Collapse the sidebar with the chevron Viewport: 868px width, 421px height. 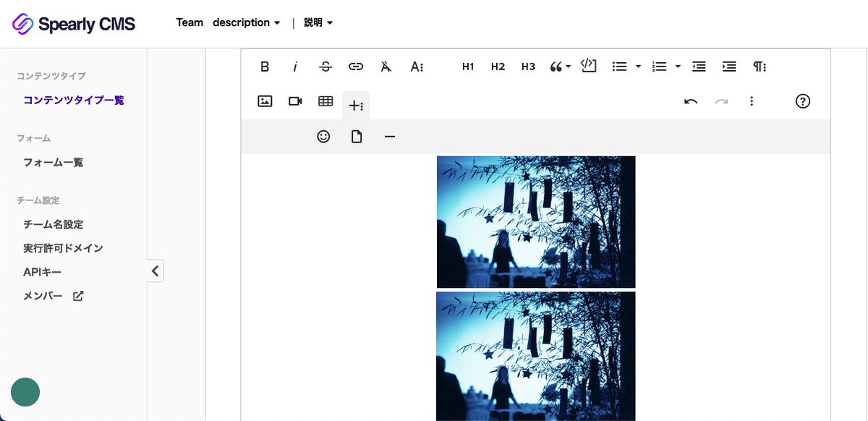(155, 270)
